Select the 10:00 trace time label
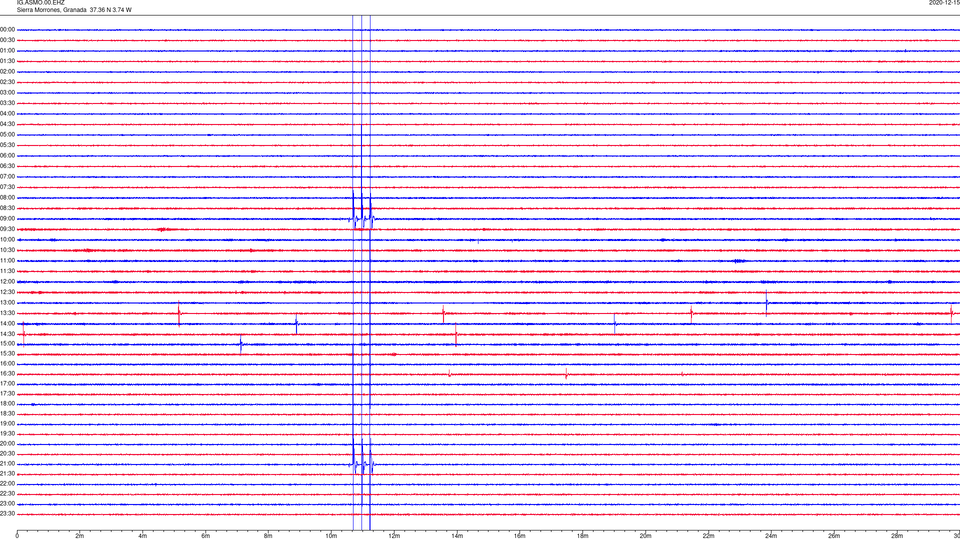The image size is (960, 540). tap(7, 239)
